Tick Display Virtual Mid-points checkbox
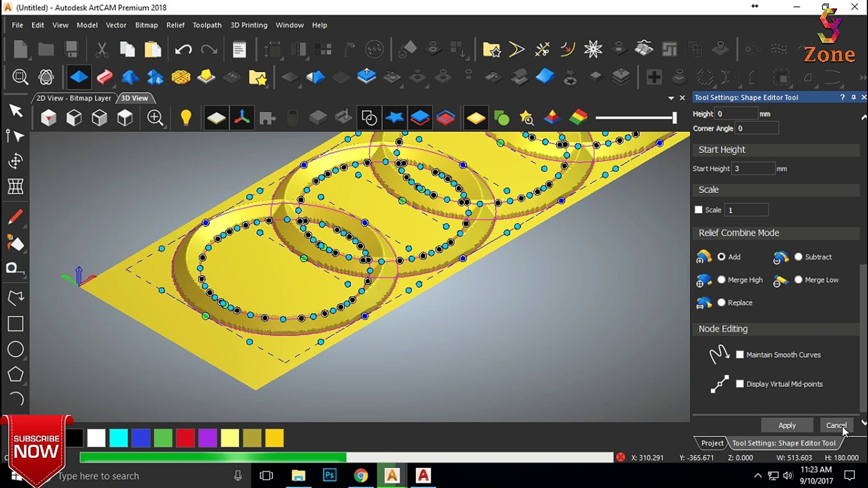 (740, 384)
